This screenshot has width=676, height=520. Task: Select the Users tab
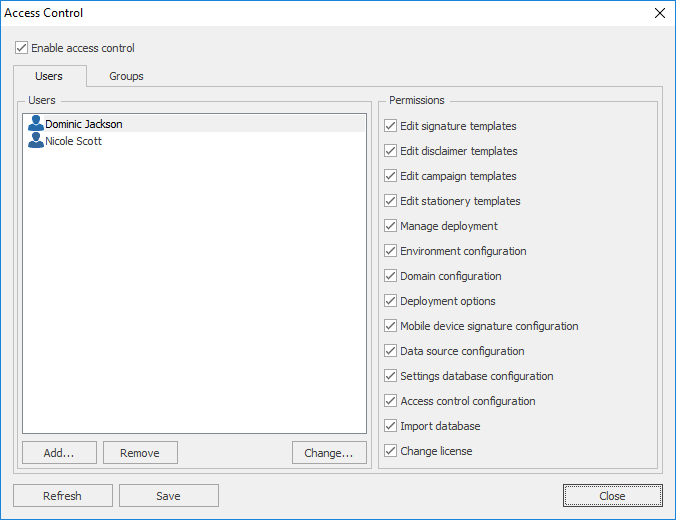49,76
